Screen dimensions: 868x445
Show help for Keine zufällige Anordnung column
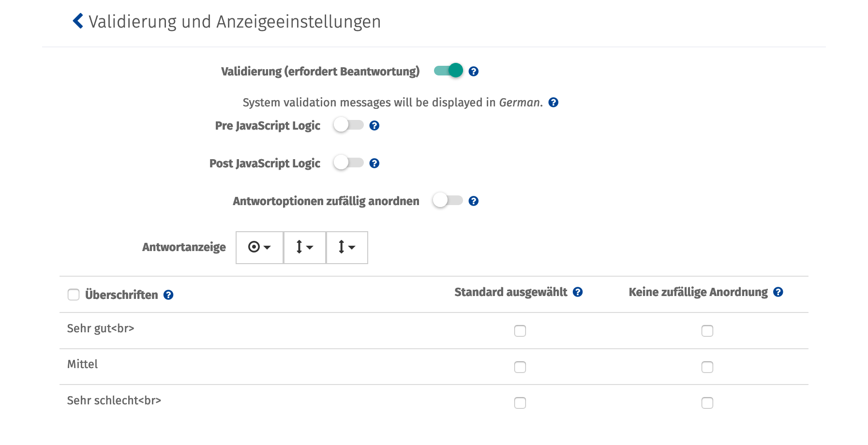tap(778, 292)
